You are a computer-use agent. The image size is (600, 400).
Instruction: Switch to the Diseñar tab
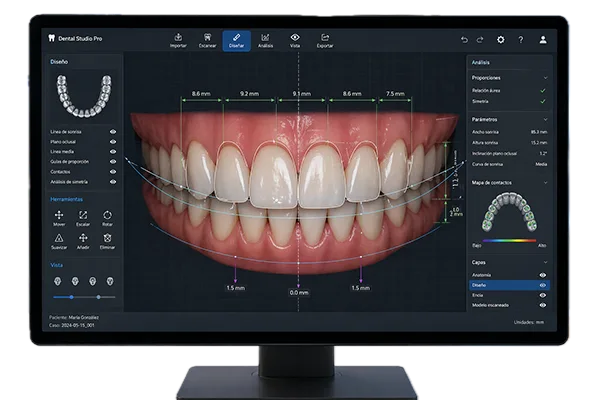pyautogui.click(x=236, y=41)
